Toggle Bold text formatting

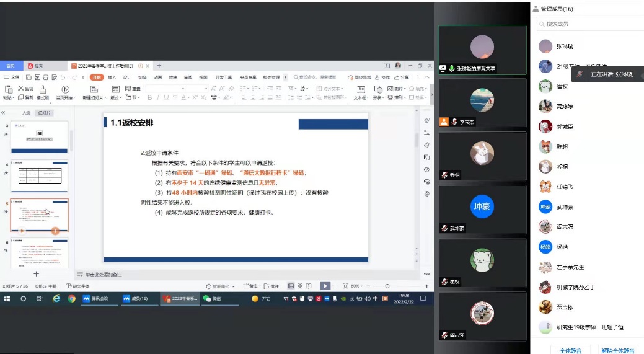pos(149,97)
